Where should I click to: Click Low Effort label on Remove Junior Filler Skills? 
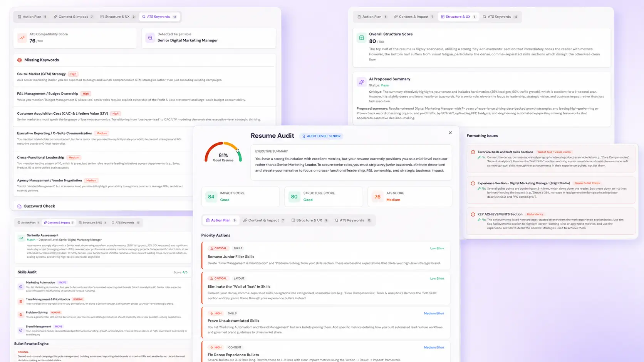(x=437, y=249)
